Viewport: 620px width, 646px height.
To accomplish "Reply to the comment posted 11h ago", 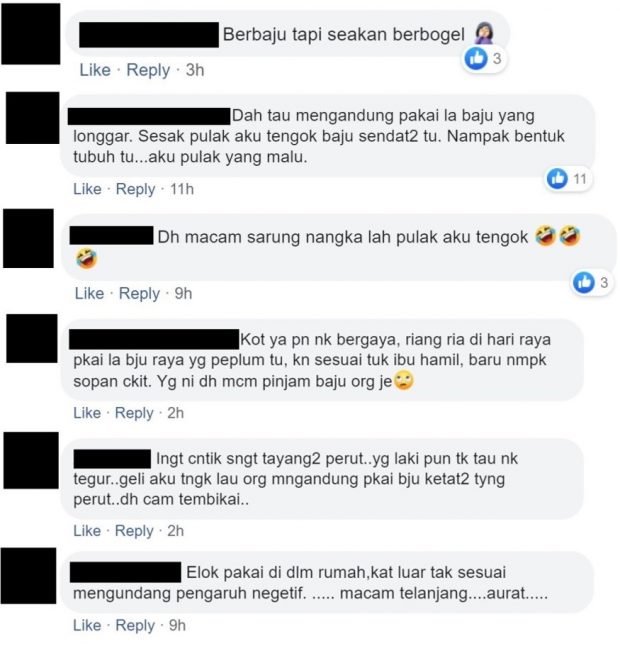I will pyautogui.click(x=136, y=189).
